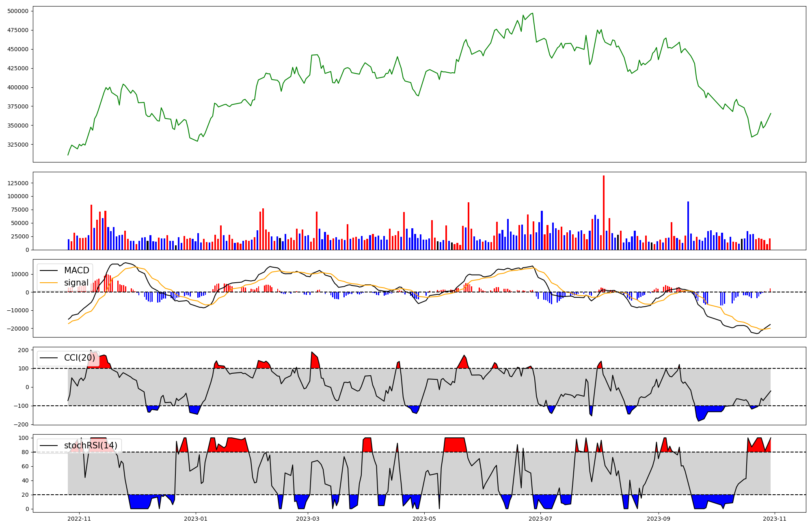This screenshot has width=812, height=528.
Task: Click the 325000 price axis label
Action: (18, 145)
